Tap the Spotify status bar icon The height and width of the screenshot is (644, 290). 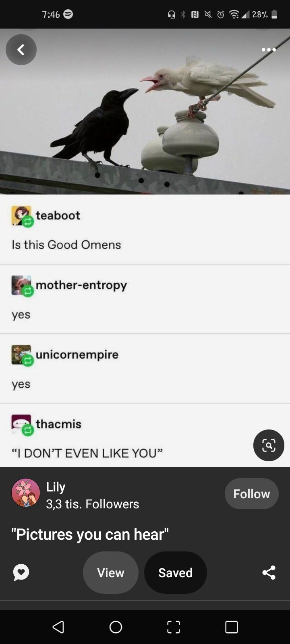68,14
